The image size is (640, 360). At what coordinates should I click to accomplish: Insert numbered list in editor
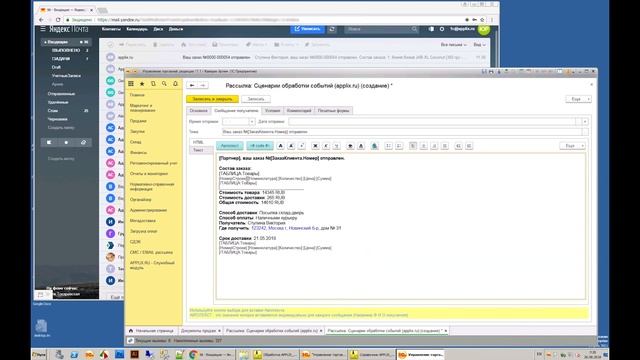[399, 146]
